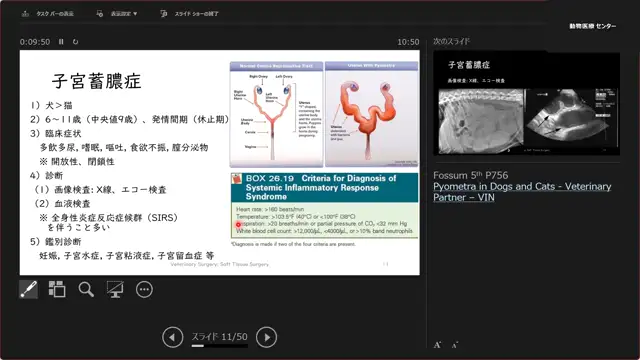This screenshot has height=360, width=640.
Task: Open more slide show options ellipsis
Action: (144, 289)
